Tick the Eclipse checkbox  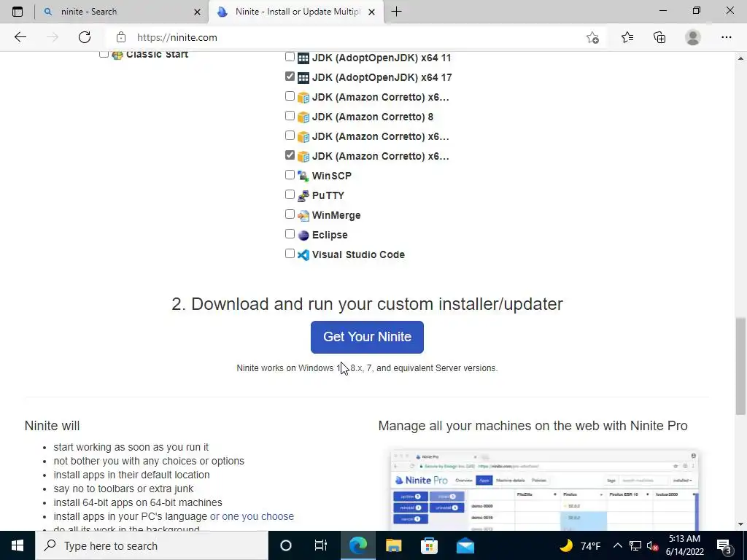click(290, 234)
